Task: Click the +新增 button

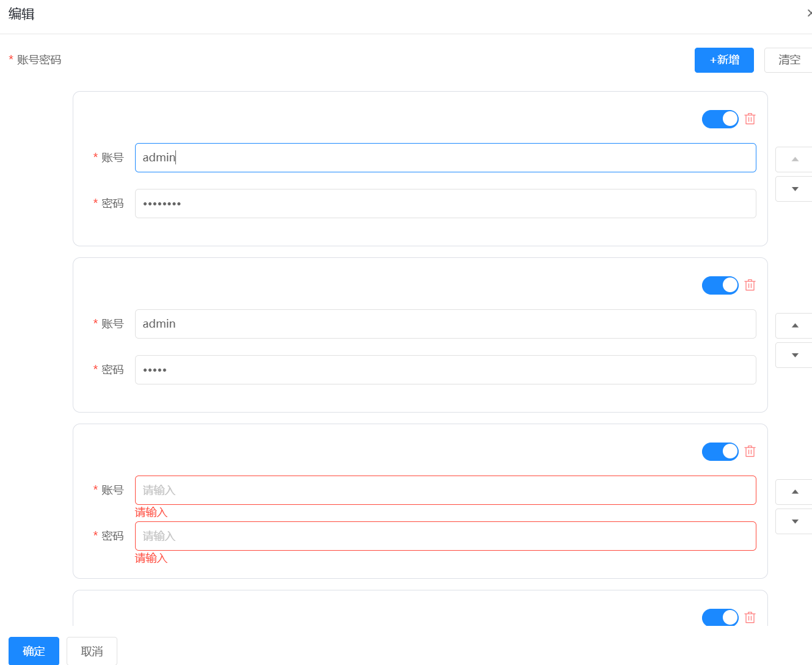Action: point(724,60)
